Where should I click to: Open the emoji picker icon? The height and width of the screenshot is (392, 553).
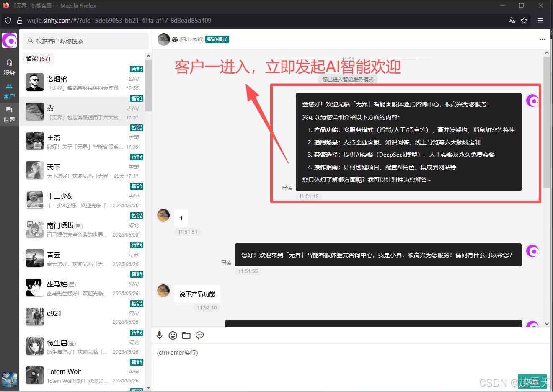[x=173, y=335]
